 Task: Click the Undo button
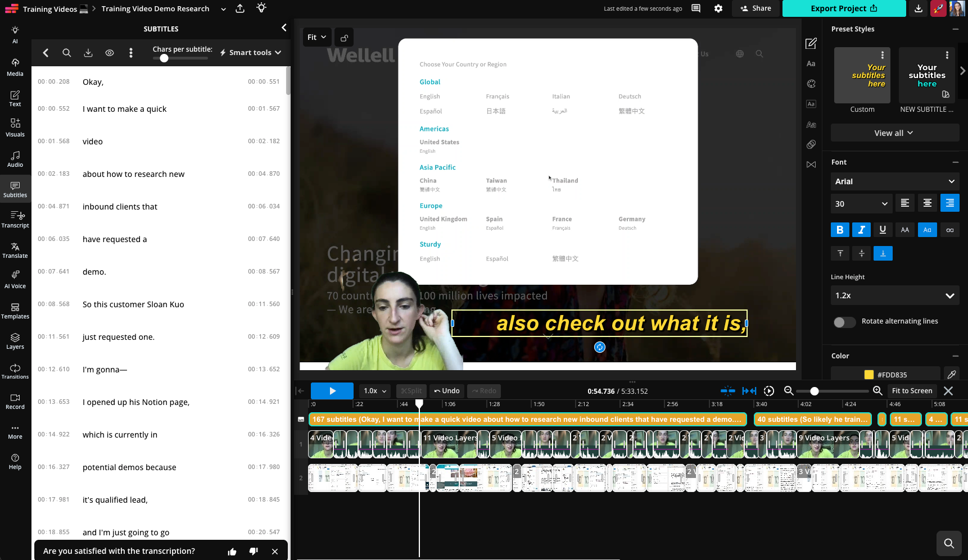447,391
